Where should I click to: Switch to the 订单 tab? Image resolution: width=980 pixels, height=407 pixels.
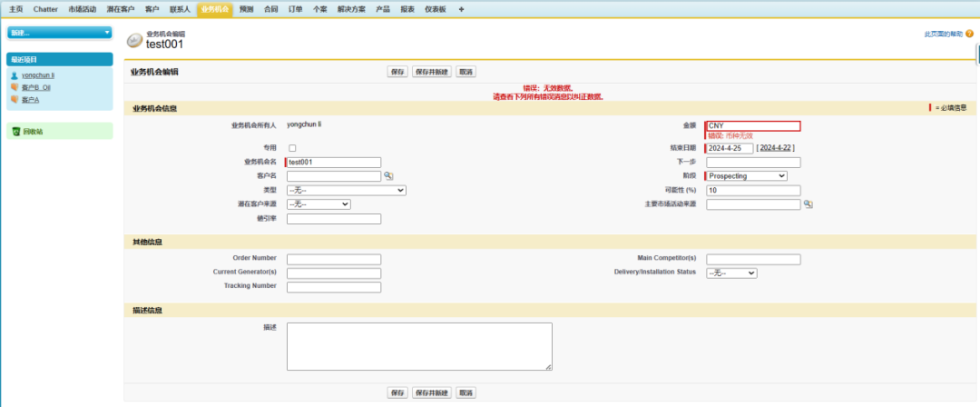[296, 9]
